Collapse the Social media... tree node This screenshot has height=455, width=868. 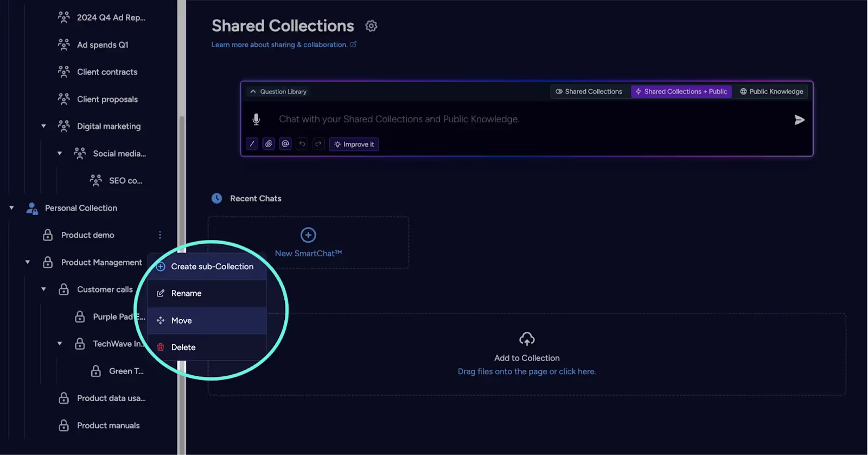(60, 153)
